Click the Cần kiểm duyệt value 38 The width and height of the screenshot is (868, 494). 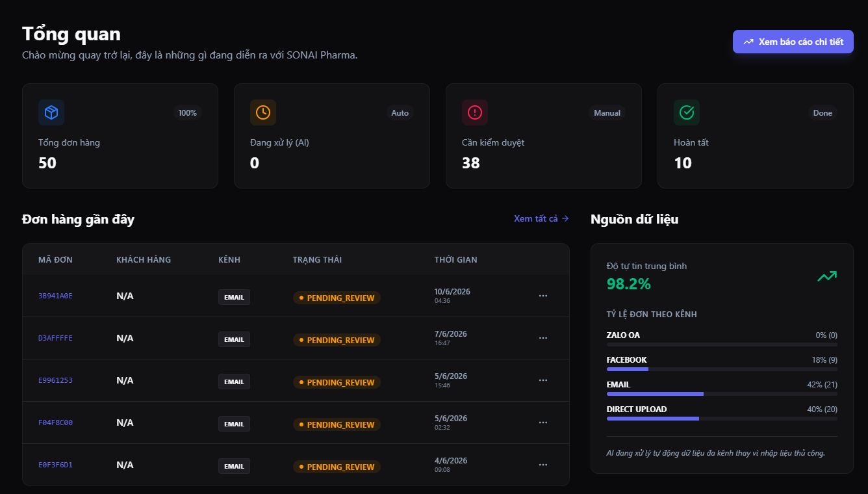[471, 163]
